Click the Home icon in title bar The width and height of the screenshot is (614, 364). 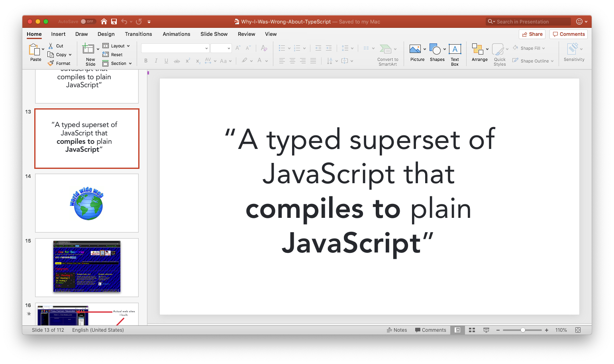coord(104,22)
